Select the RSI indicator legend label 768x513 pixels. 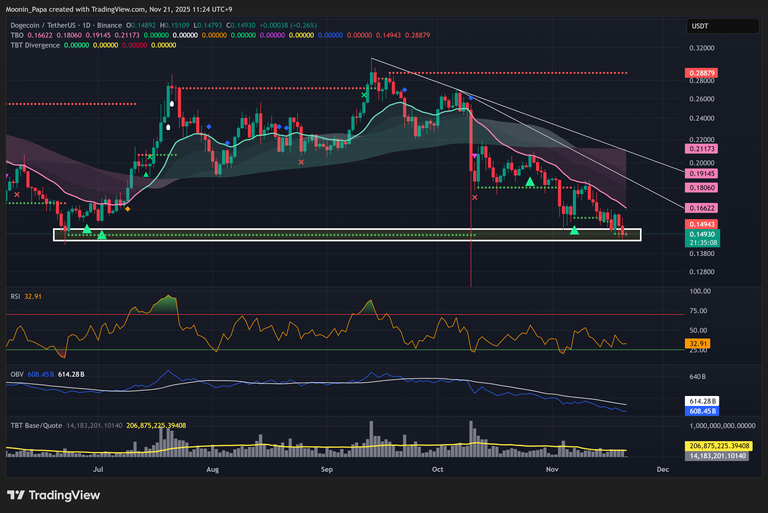tap(14, 297)
